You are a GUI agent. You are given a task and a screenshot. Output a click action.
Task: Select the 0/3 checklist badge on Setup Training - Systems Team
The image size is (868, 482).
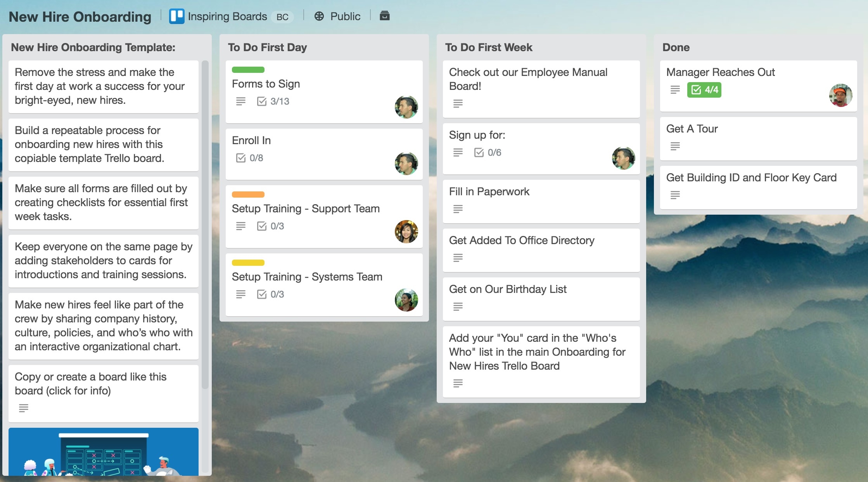click(271, 294)
